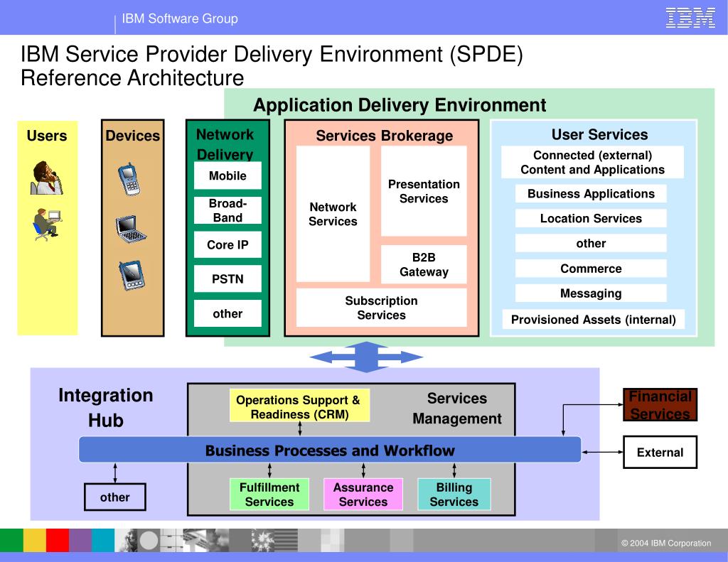Click the Presentation Services box

point(424,191)
